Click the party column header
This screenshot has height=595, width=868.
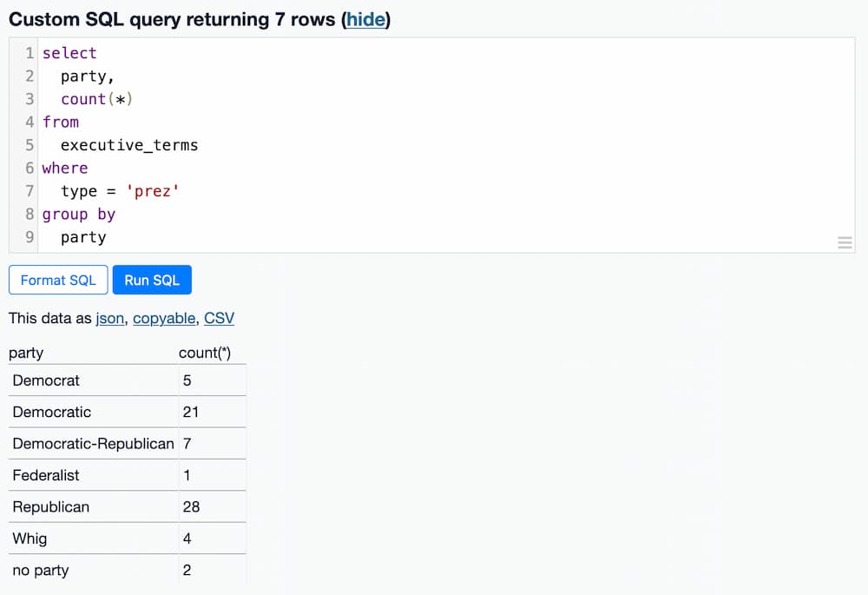point(26,353)
